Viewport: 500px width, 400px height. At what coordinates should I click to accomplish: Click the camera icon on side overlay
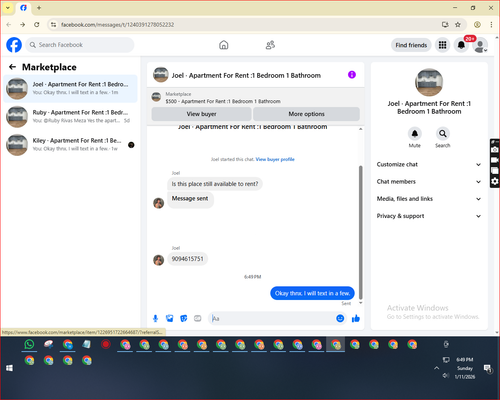point(495,150)
